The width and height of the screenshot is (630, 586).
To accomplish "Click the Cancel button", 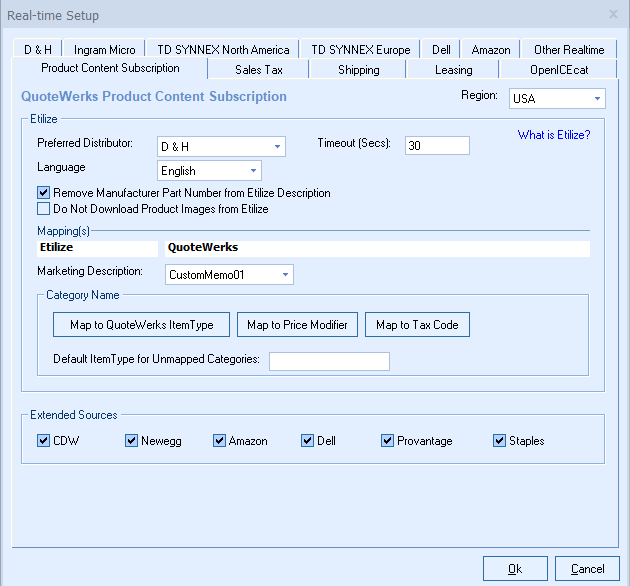I will [587, 569].
